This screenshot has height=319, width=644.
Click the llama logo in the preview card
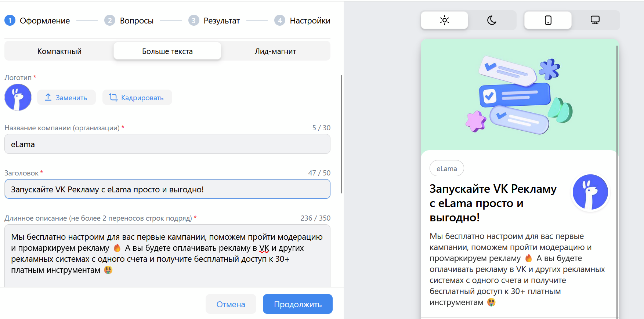(590, 192)
